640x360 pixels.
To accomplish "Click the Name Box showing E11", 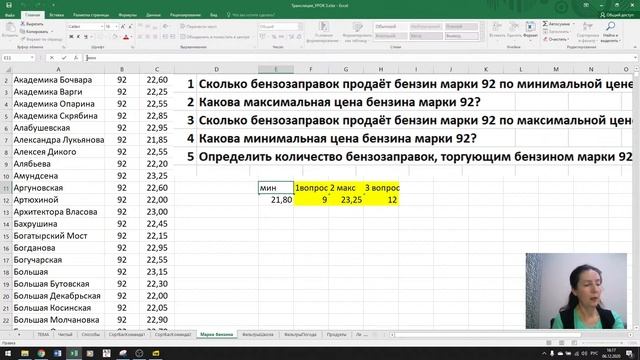I will [18, 58].
